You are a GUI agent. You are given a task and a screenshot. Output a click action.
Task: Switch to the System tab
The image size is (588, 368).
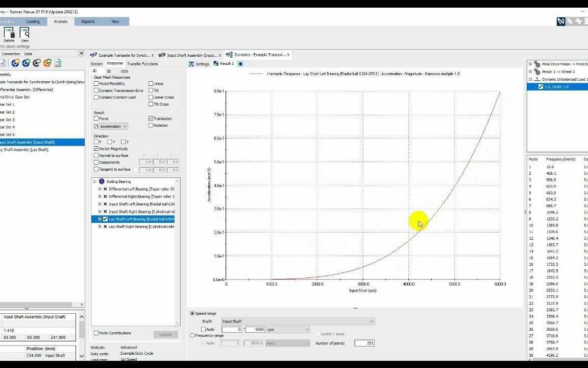pyautogui.click(x=97, y=64)
